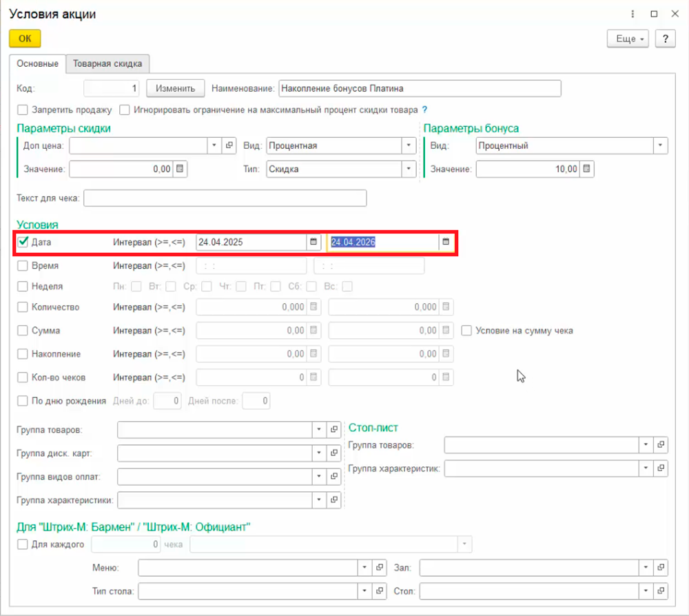Click open icon next to Доп цена

pos(230,145)
